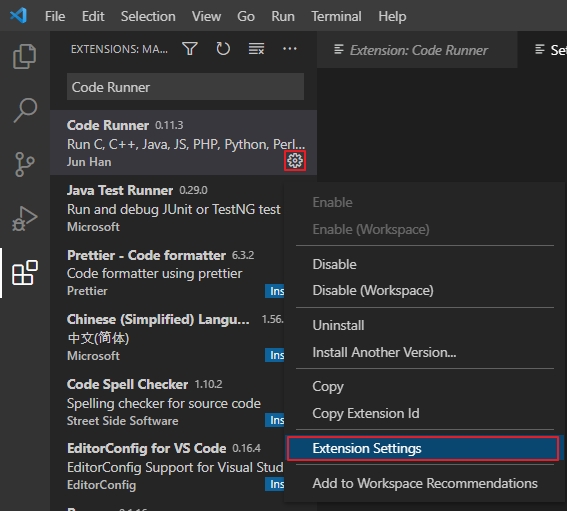The image size is (567, 511).
Task: Select EditorConfig for VS Code extension
Action: click(x=167, y=466)
